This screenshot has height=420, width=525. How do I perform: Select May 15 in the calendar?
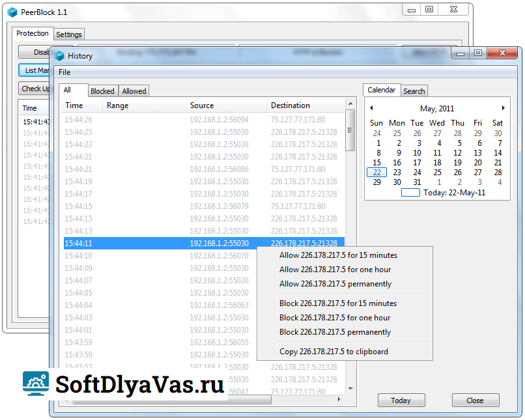(x=377, y=163)
